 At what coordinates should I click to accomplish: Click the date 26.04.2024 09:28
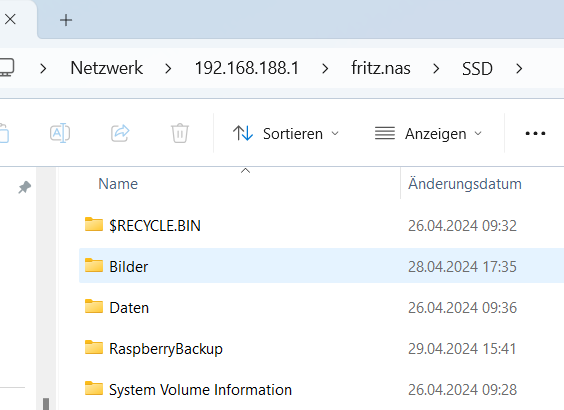pyautogui.click(x=462, y=390)
